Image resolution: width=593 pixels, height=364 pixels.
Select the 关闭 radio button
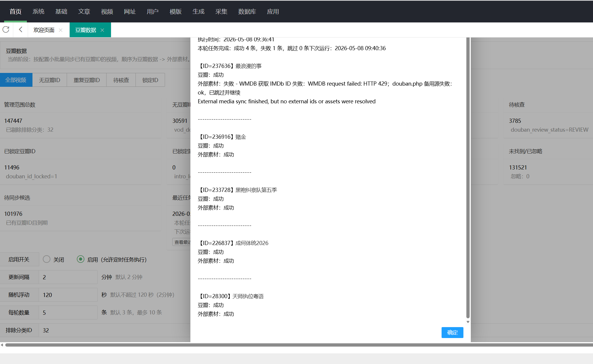point(47,259)
